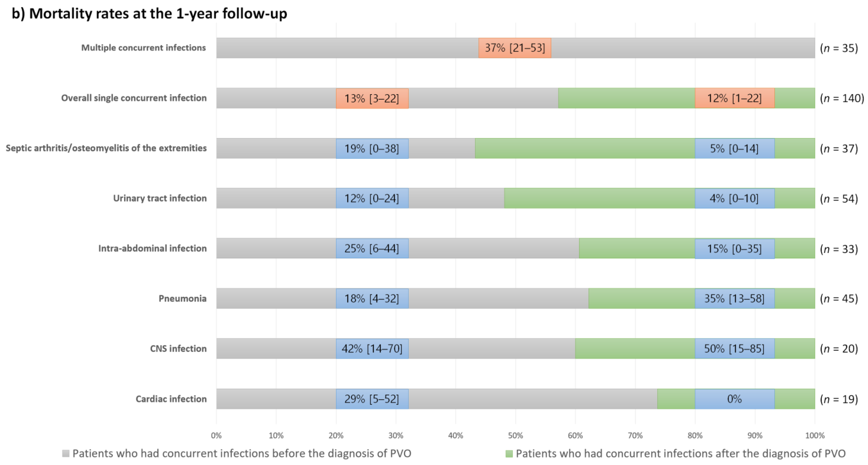Viewport: 868px width, 465px height.
Task: Select the 50% [15–85] CNS data label
Action: tap(734, 348)
